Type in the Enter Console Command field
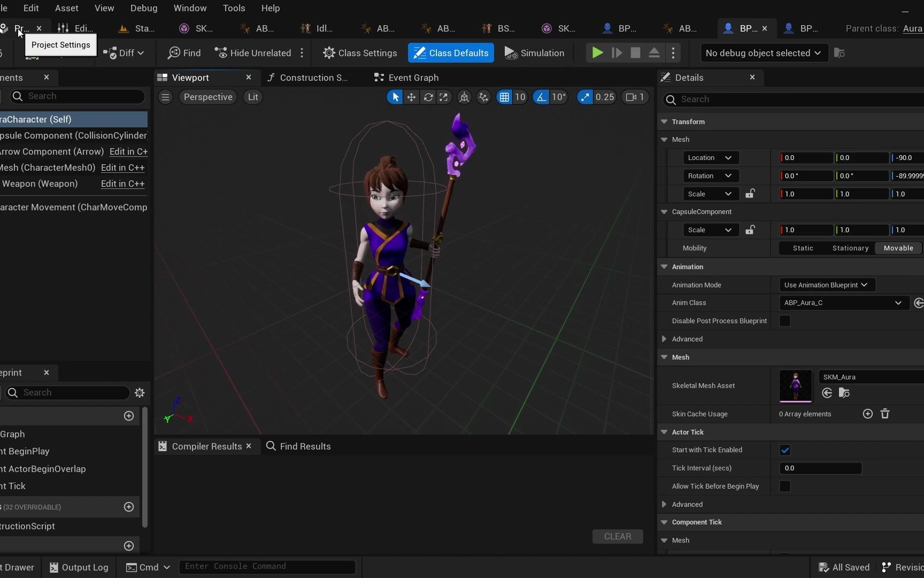 point(267,567)
